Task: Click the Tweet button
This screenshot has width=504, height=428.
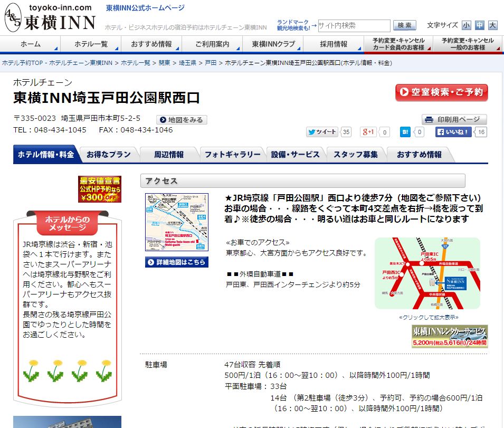Action: point(322,132)
